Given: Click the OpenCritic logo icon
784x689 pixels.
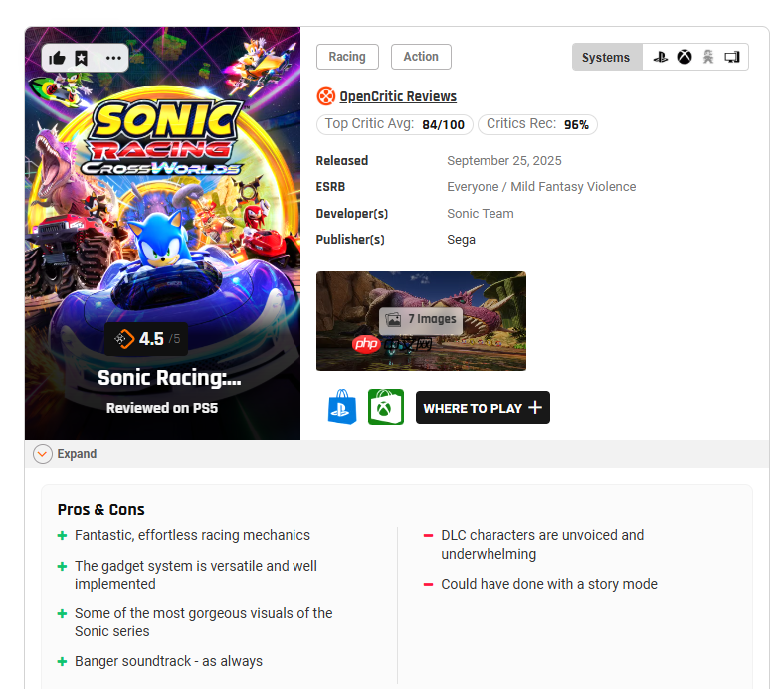Looking at the screenshot, I should coord(325,96).
